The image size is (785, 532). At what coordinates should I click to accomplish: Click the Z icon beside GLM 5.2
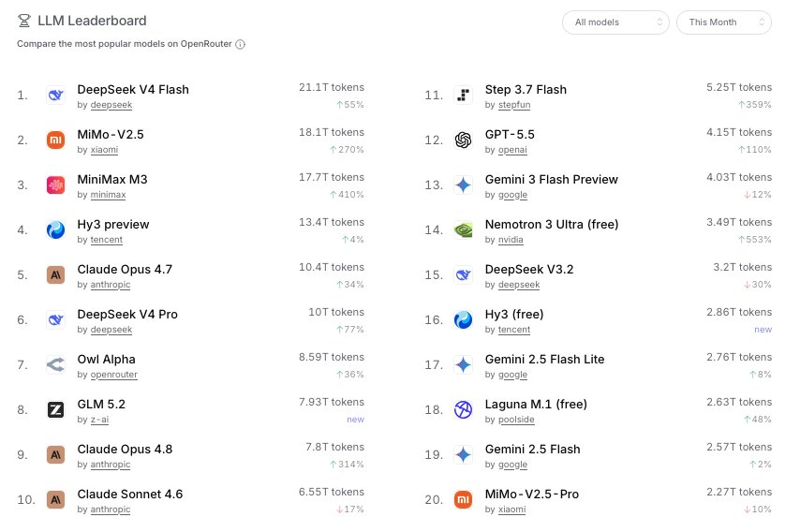(x=55, y=409)
